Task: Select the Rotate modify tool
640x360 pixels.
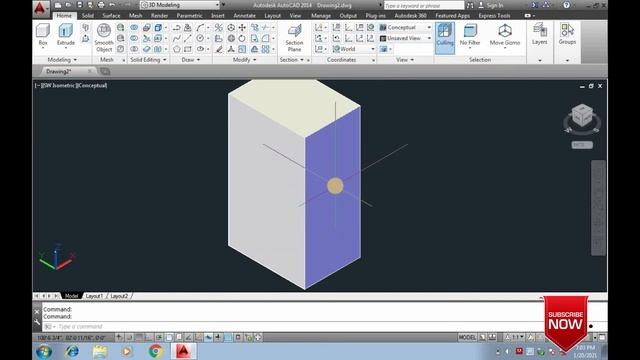Action: click(x=242, y=38)
